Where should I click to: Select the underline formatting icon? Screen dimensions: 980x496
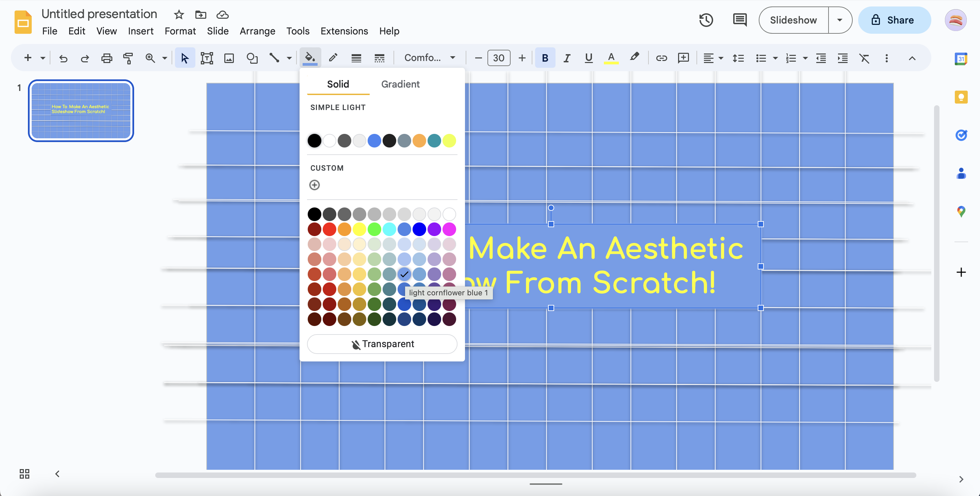(588, 58)
